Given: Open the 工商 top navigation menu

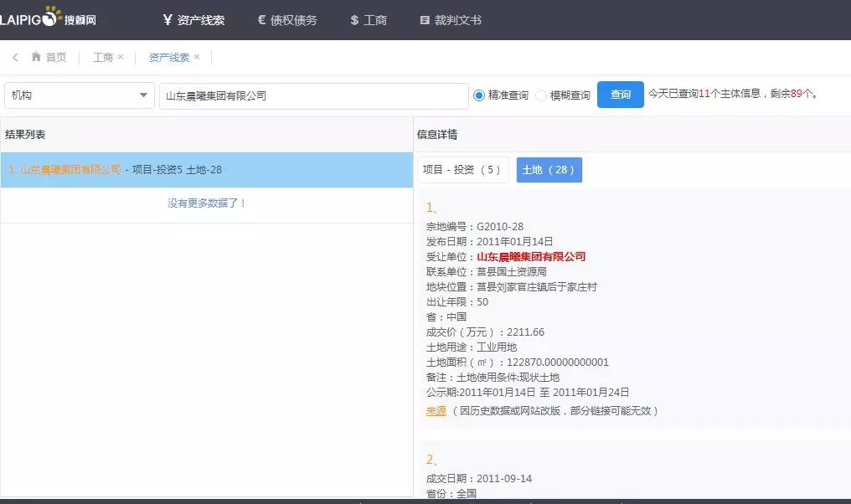Looking at the screenshot, I should (x=369, y=20).
